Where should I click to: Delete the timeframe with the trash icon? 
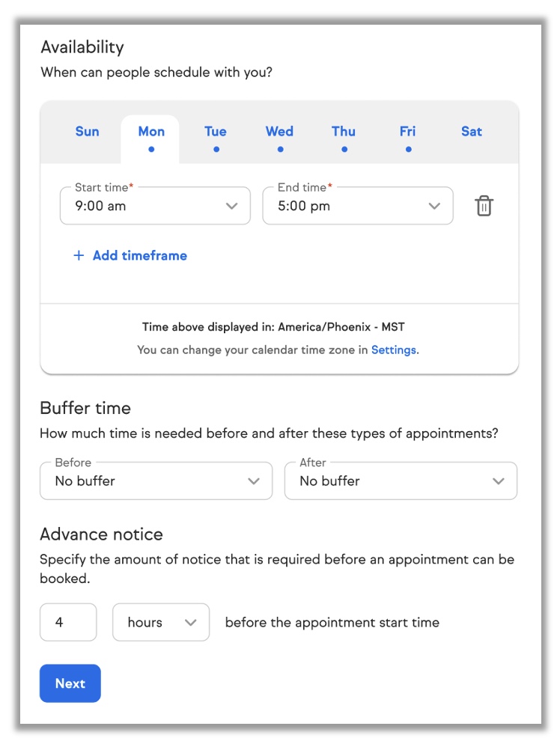point(484,206)
